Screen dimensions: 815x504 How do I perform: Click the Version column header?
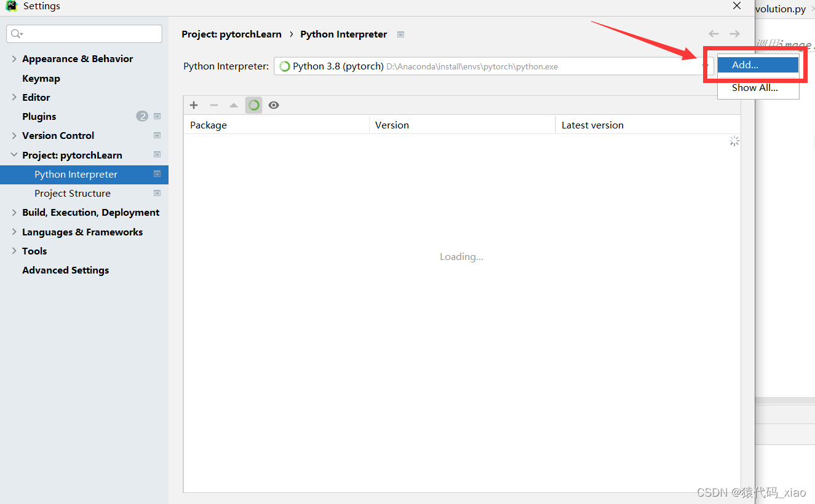click(x=462, y=125)
